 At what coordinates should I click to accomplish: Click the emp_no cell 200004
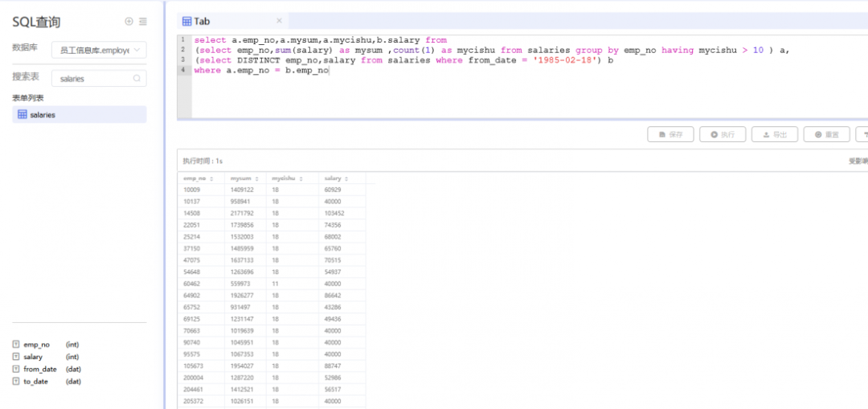point(201,378)
